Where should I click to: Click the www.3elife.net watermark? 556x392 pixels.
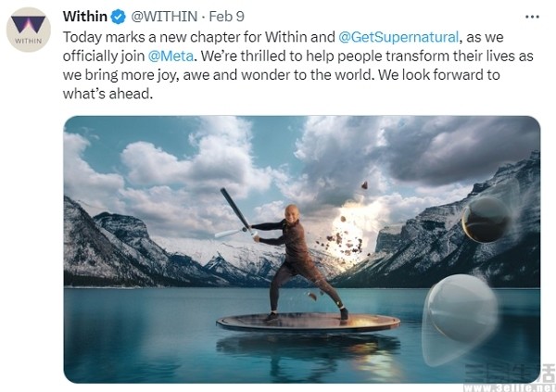(x=509, y=387)
